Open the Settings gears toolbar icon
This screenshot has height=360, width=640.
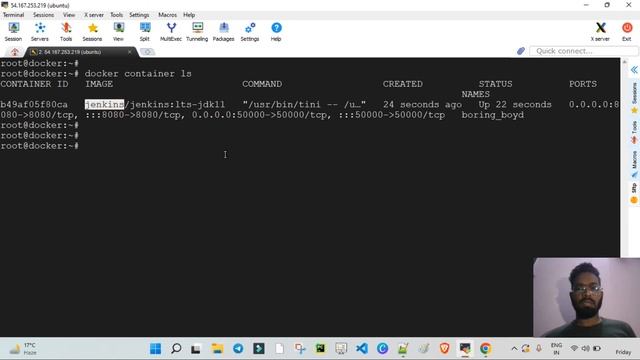click(x=250, y=32)
